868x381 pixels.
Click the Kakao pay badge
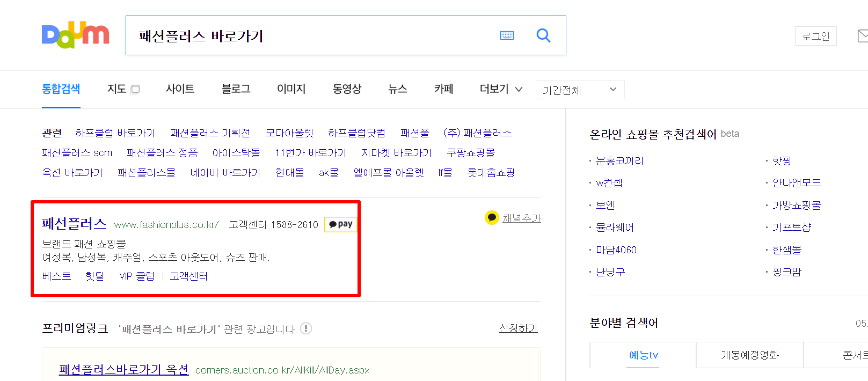pyautogui.click(x=340, y=224)
